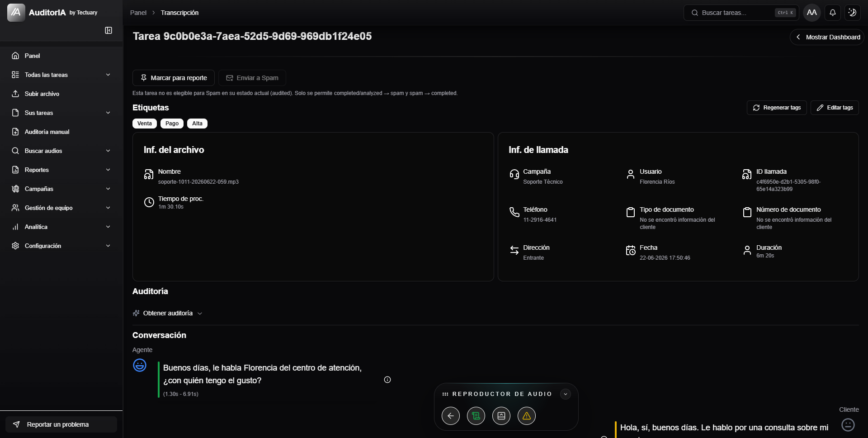Open the notifications bell
Image resolution: width=868 pixels, height=438 pixels.
[832, 13]
